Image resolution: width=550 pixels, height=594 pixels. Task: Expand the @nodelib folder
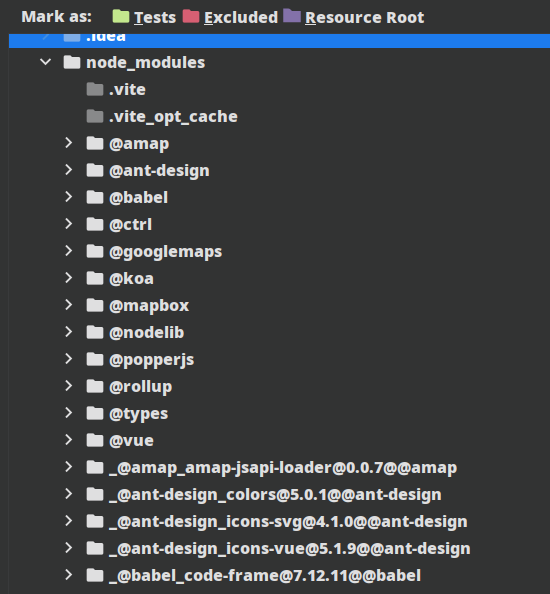[x=69, y=332]
